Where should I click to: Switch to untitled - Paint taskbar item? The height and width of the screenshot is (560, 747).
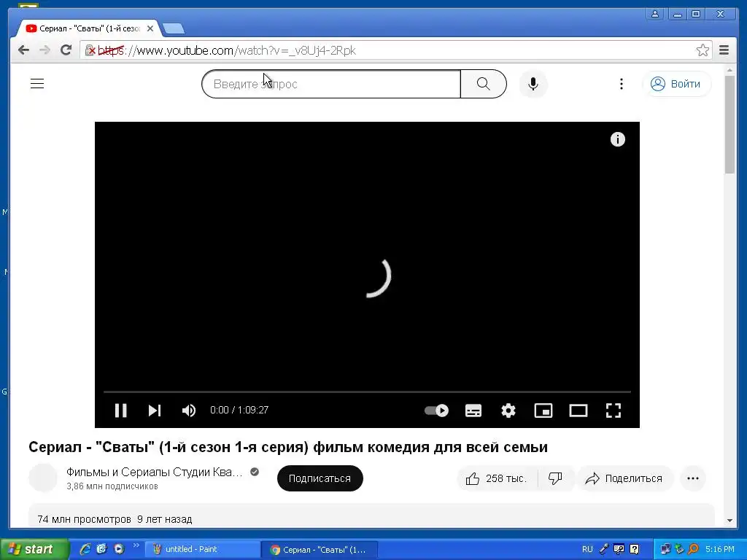pyautogui.click(x=203, y=550)
